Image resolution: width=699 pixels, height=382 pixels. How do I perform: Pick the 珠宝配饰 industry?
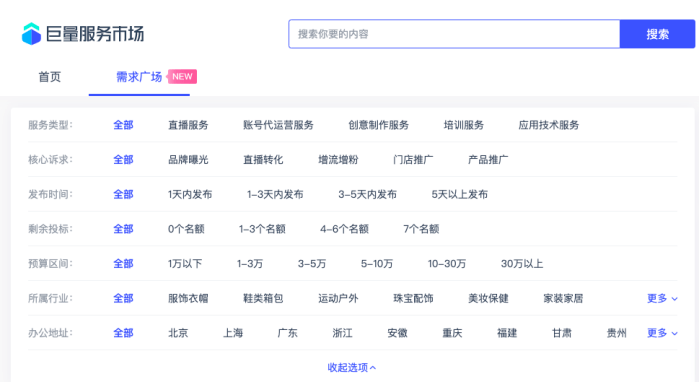point(413,298)
